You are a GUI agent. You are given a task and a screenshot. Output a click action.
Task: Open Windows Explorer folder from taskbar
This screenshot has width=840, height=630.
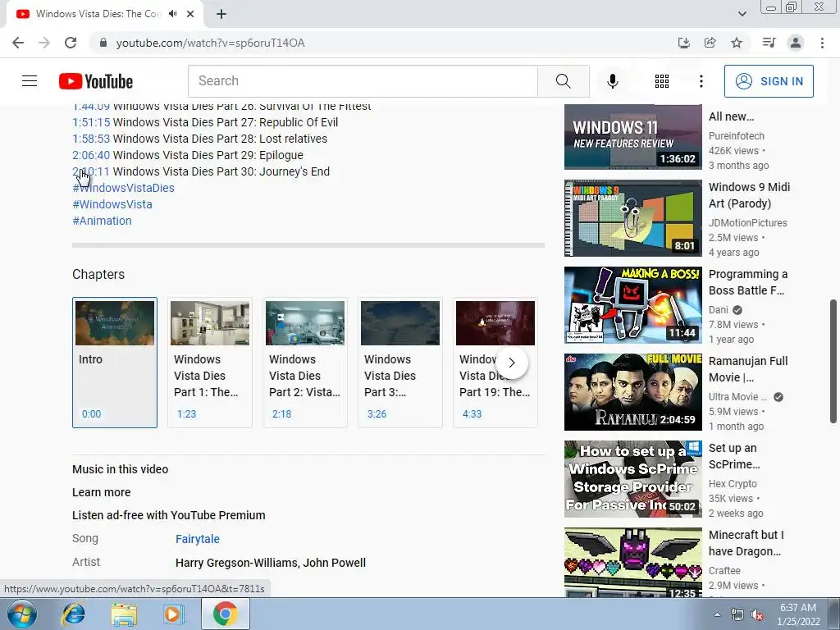(x=124, y=614)
